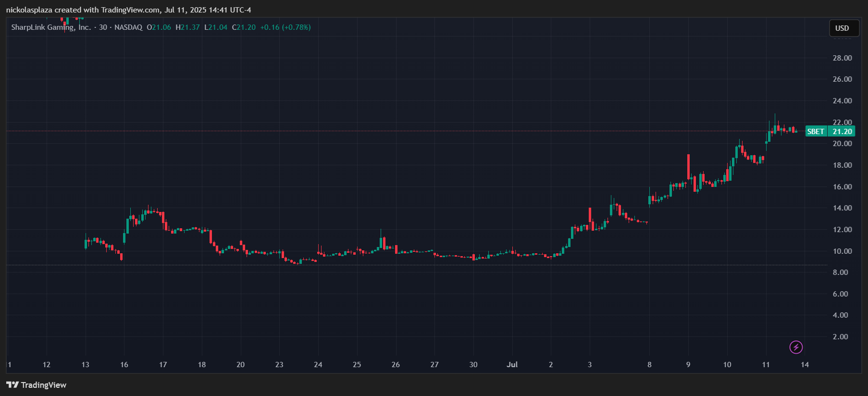Click the 10.00 price axis label
The image size is (868, 396).
(842, 251)
